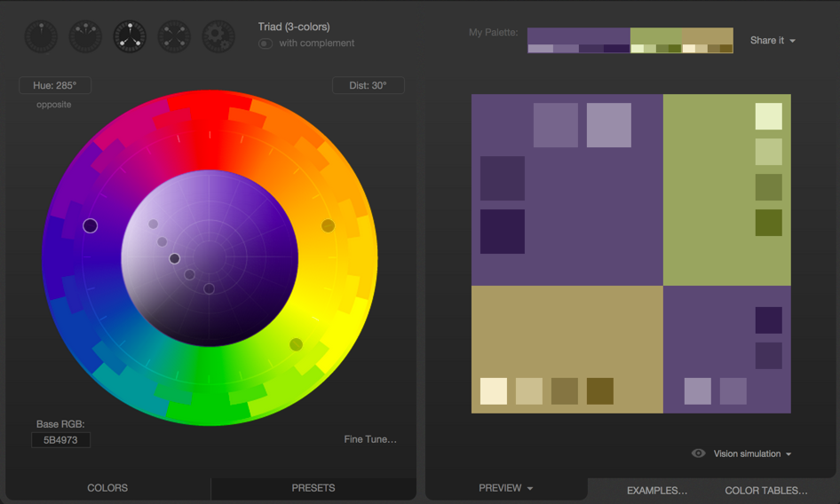Click the Hue: 285° value box
The height and width of the screenshot is (504, 840).
pos(55,85)
